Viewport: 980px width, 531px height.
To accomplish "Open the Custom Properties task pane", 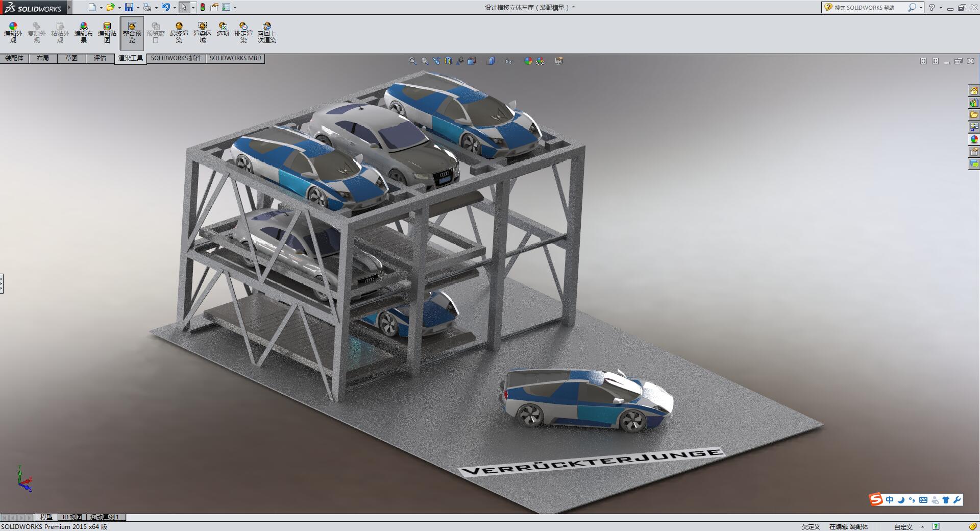I will 974,152.
